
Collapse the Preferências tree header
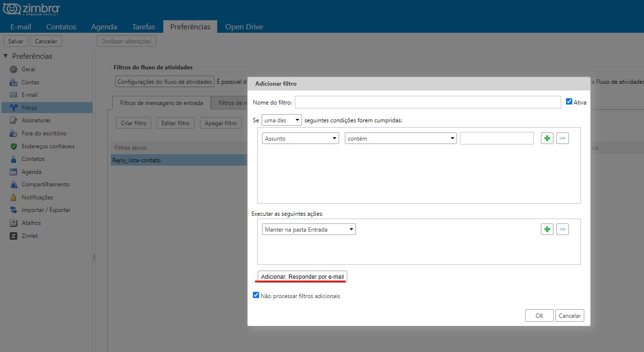pyautogui.click(x=6, y=56)
